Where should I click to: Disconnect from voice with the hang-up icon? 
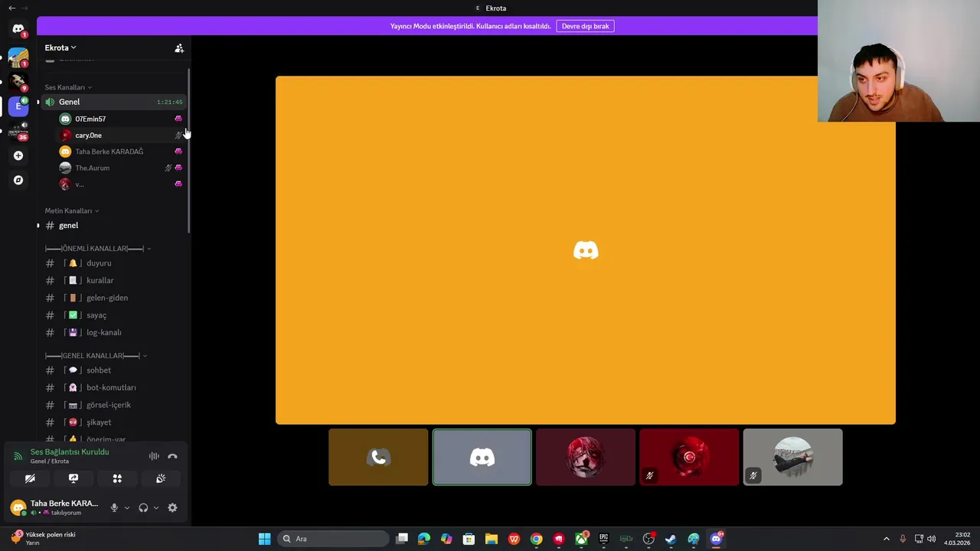point(172,456)
